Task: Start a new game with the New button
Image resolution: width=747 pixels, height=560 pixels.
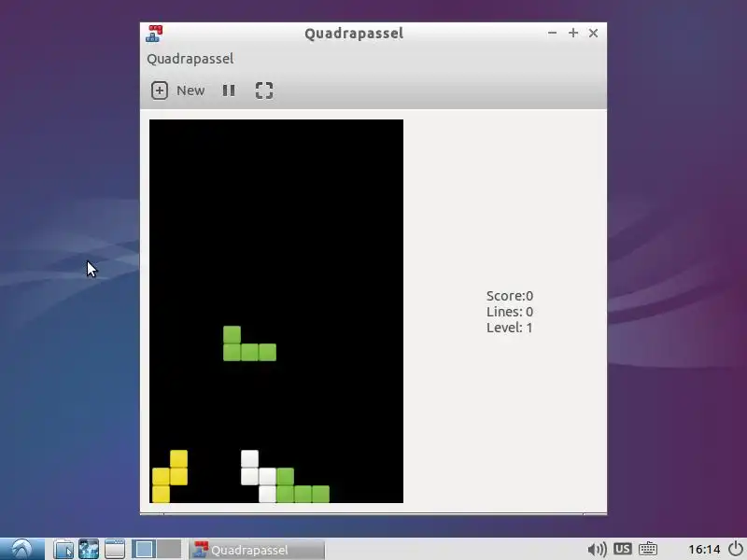Action: click(178, 91)
